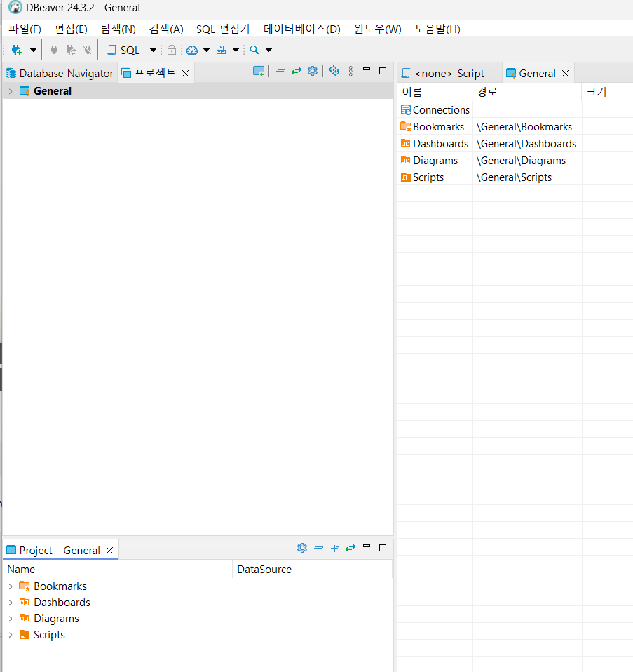
Task: Close the General editor tab
Action: [565, 73]
